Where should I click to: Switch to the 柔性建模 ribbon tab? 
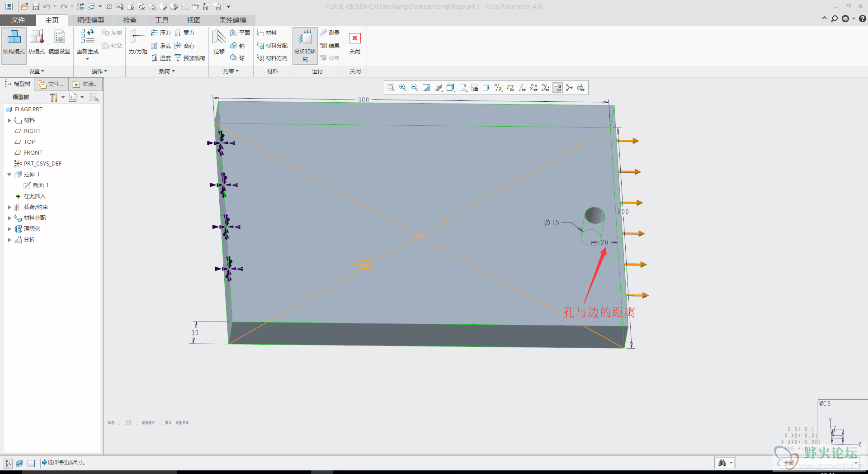[233, 20]
